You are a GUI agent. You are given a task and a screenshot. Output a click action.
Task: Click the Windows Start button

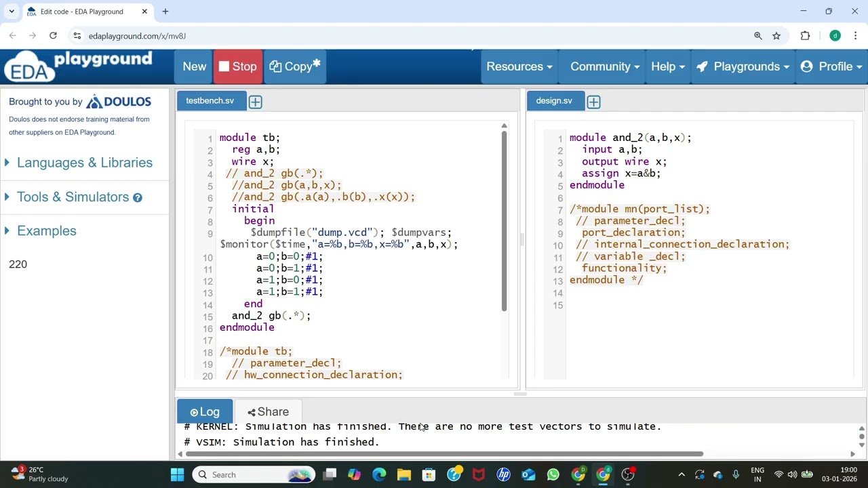[x=177, y=474]
